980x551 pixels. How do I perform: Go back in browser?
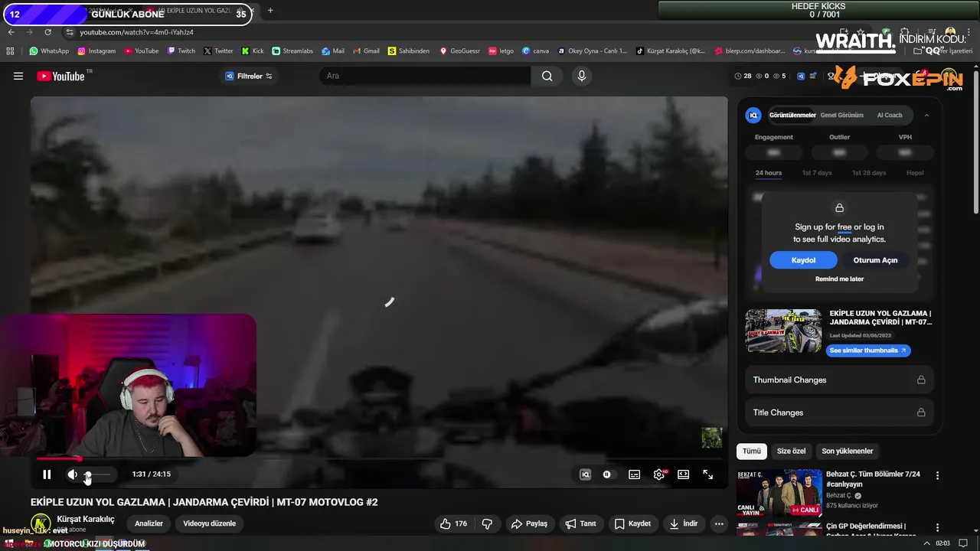pyautogui.click(x=11, y=32)
